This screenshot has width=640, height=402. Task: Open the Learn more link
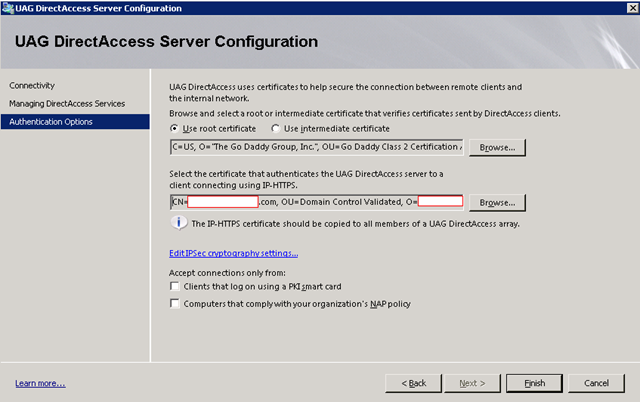(40, 383)
